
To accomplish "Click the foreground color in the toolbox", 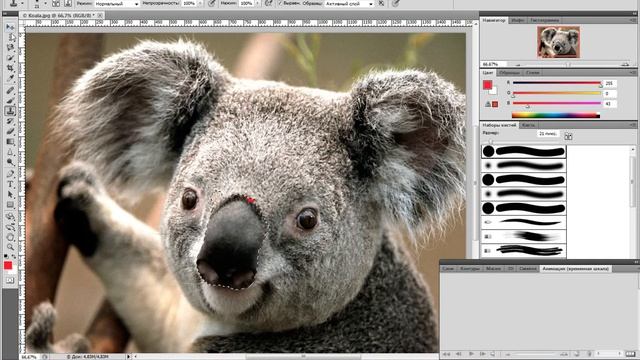I will point(7,265).
